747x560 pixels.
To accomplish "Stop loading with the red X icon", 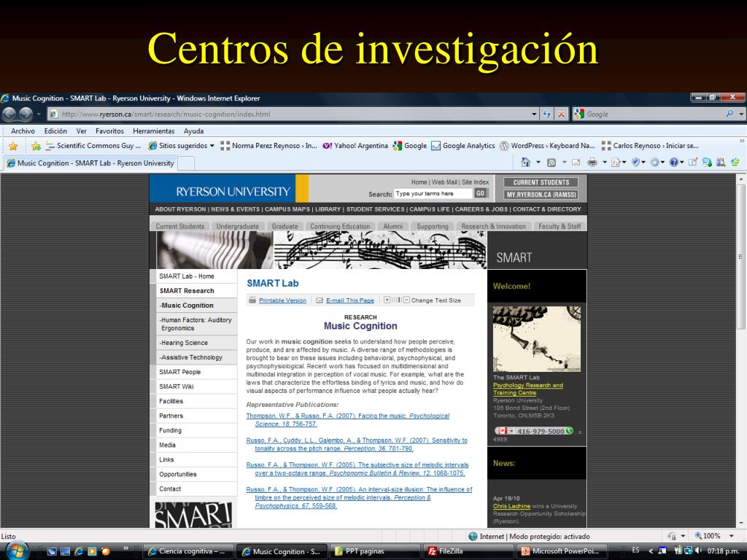I will coord(562,114).
